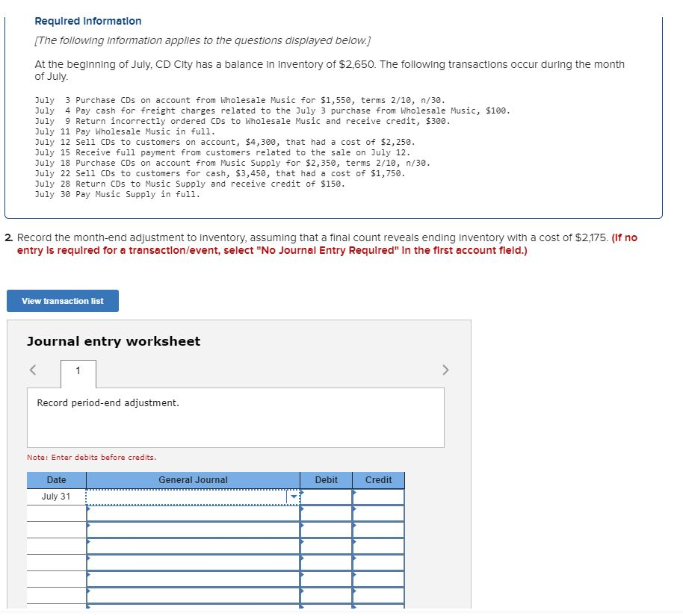Click 'Note: Enter debits before credits.' text
The width and height of the screenshot is (683, 616).
(x=91, y=458)
